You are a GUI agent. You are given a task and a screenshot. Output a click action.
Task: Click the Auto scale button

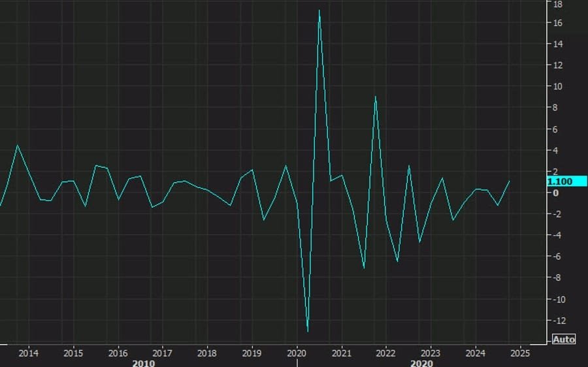pos(564,340)
